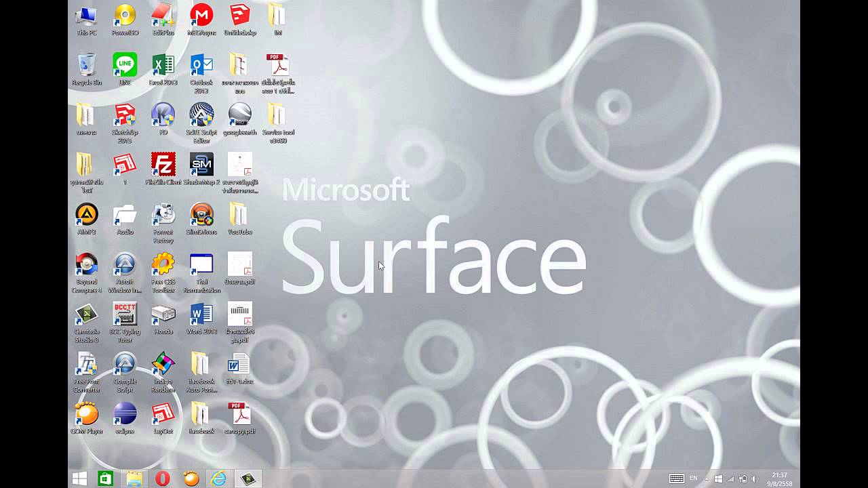
Task: Open the IM folder on desktop
Action: point(278,20)
